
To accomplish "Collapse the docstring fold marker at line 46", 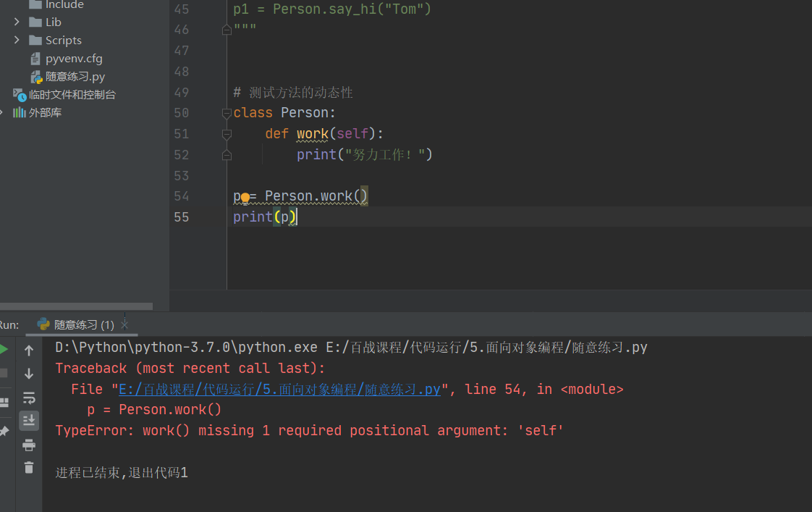I will coord(227,30).
